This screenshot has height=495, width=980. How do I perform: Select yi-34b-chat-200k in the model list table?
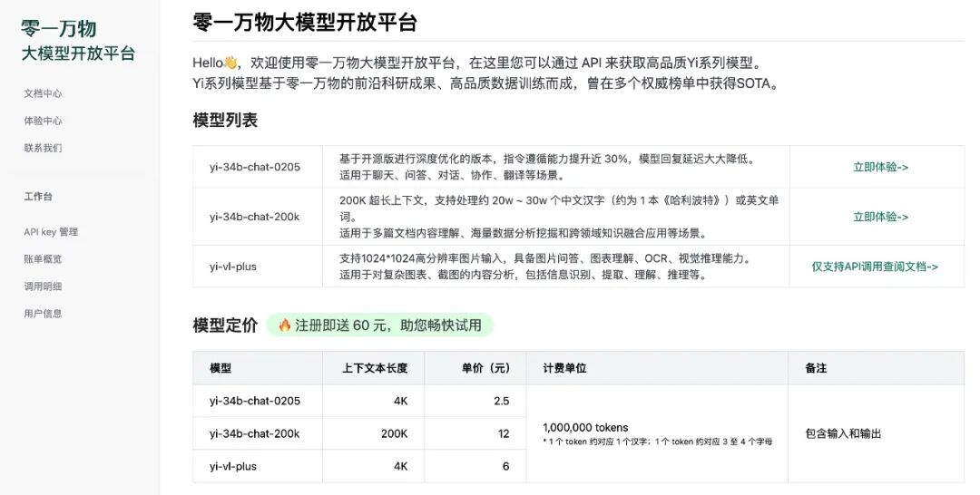click(254, 218)
